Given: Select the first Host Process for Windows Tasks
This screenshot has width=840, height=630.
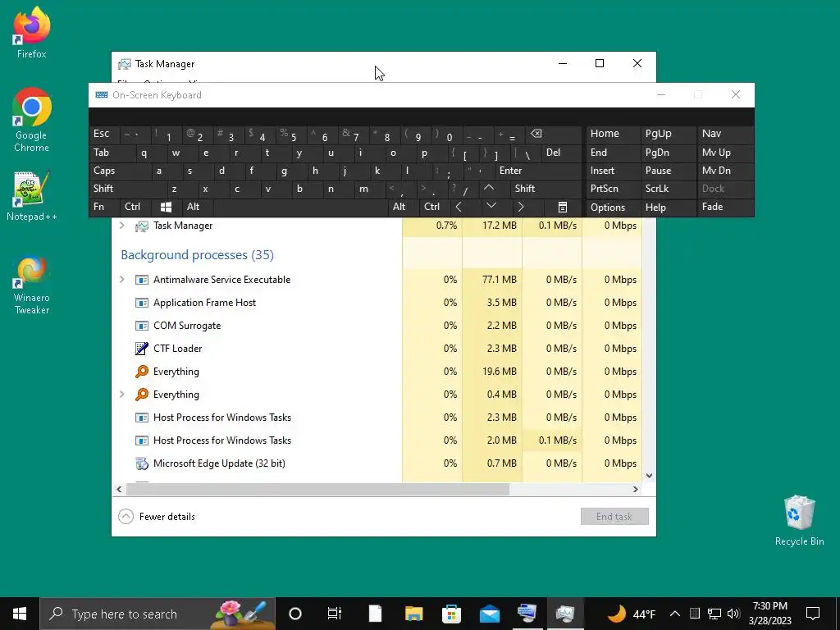Looking at the screenshot, I should [x=377, y=418].
